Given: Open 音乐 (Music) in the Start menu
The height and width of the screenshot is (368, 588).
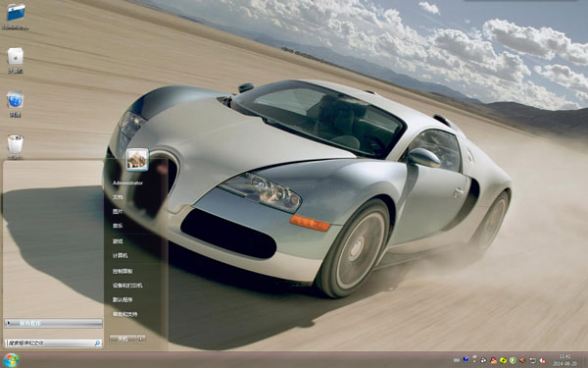Looking at the screenshot, I should [118, 226].
